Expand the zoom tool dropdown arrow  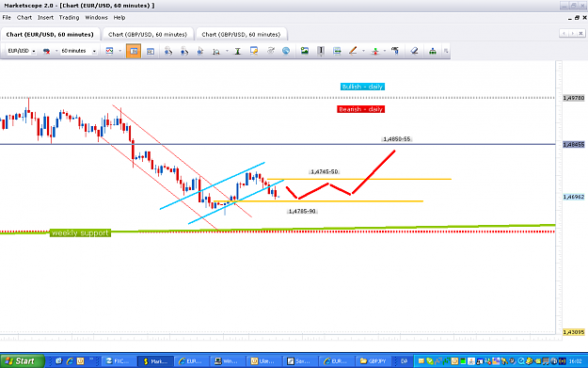227,51
